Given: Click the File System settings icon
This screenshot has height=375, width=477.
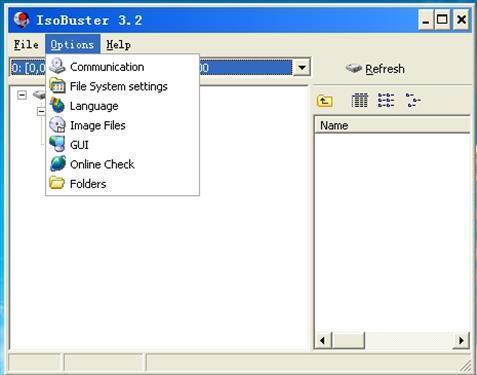Looking at the screenshot, I should point(57,86).
